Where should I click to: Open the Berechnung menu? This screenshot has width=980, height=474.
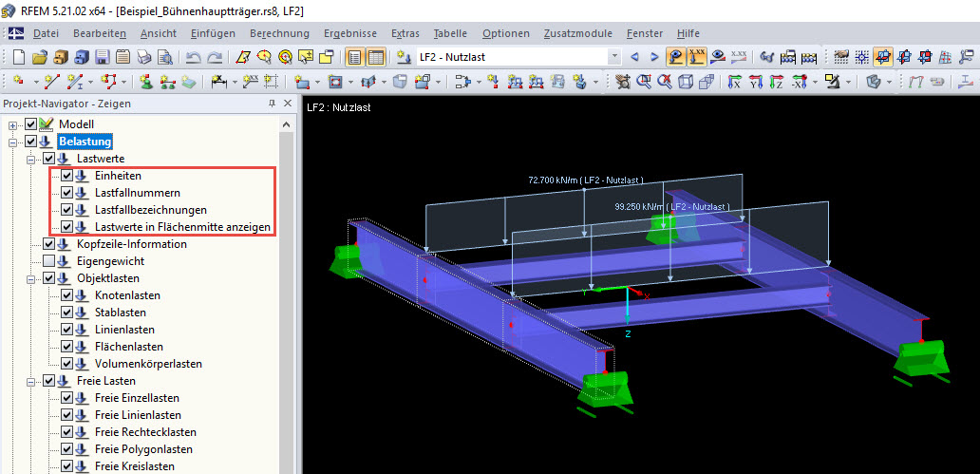pos(279,33)
